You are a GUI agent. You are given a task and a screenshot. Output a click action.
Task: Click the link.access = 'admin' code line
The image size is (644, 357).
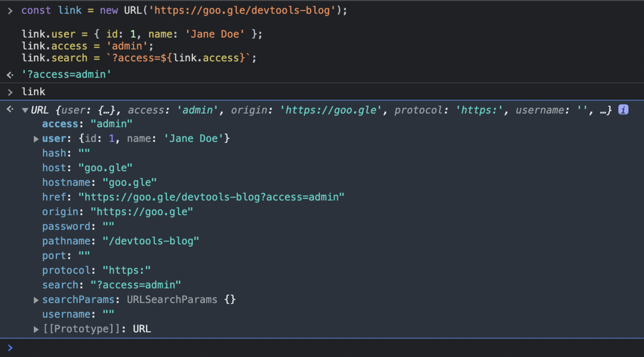click(x=87, y=46)
